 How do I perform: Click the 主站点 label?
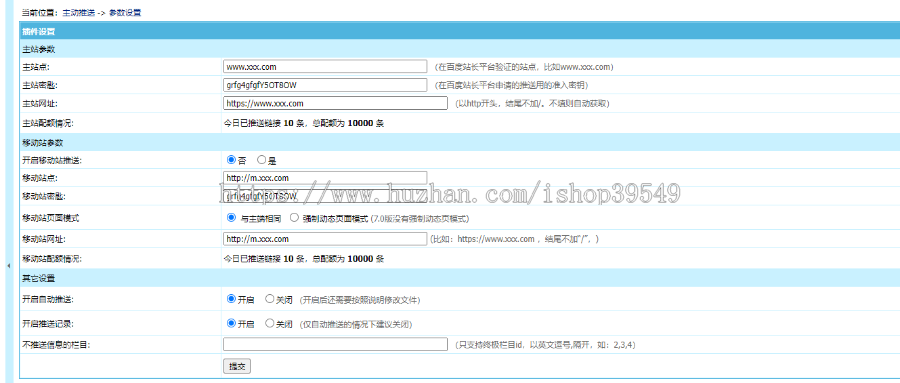tap(36, 67)
